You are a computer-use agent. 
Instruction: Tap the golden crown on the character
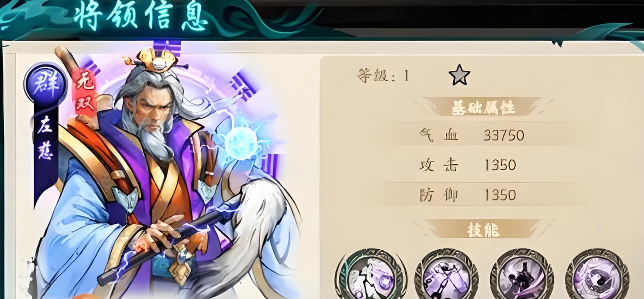[155, 60]
